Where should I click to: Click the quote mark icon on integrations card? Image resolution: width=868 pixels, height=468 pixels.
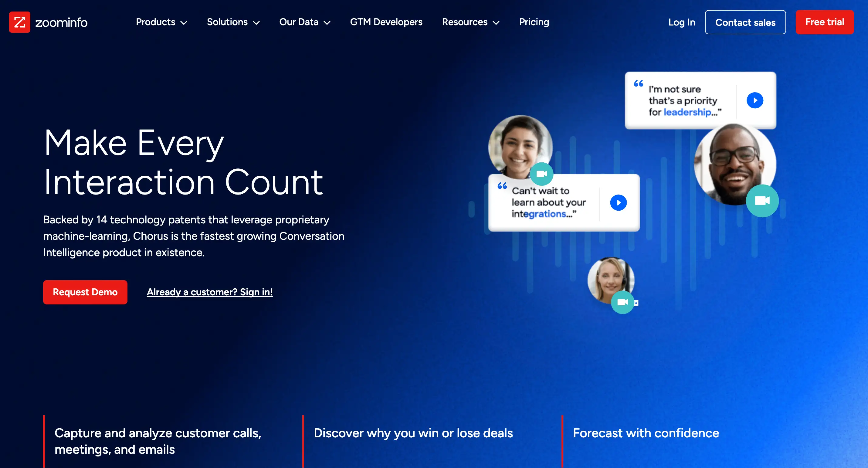(502, 186)
